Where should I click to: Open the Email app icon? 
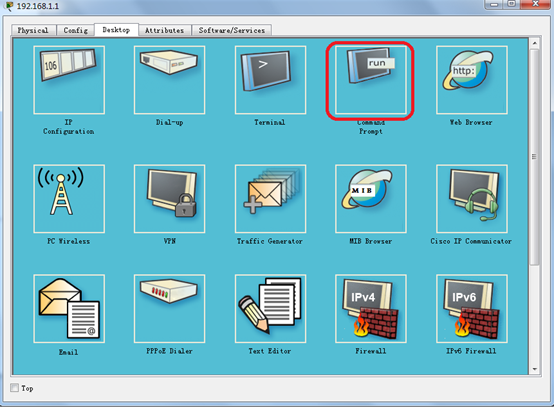[x=69, y=308]
